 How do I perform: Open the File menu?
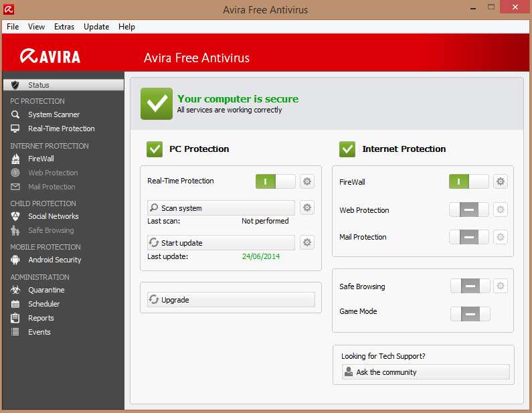pyautogui.click(x=13, y=27)
